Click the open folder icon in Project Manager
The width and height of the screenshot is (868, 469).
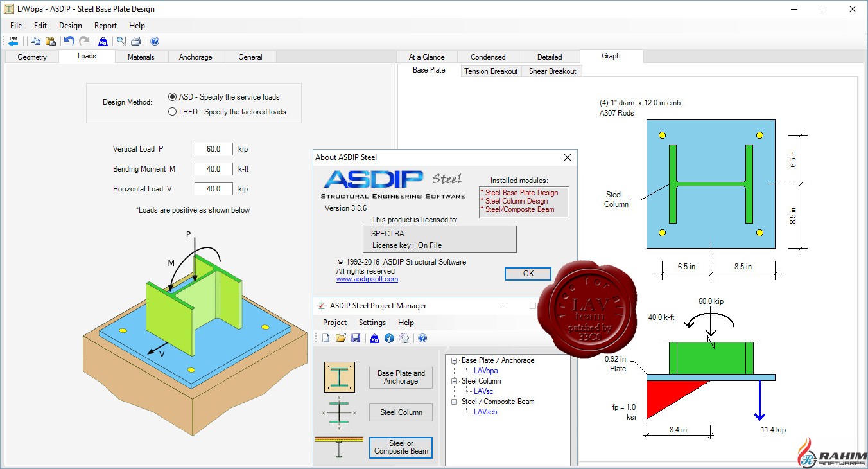click(341, 338)
